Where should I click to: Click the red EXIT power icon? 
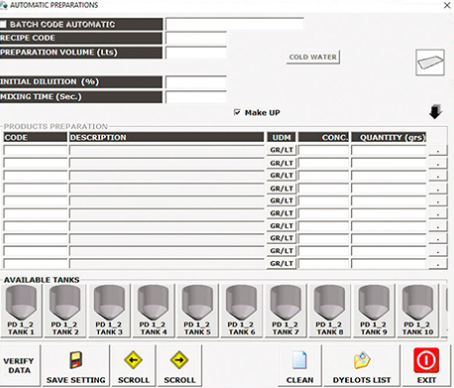tap(426, 360)
